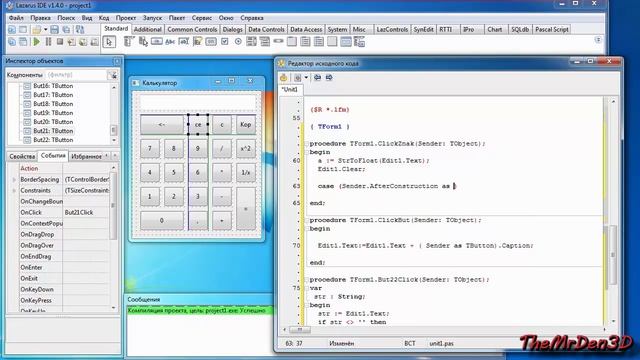This screenshot has height=360, width=640.
Task: Switch to the Additional palette tab
Action: [147, 29]
